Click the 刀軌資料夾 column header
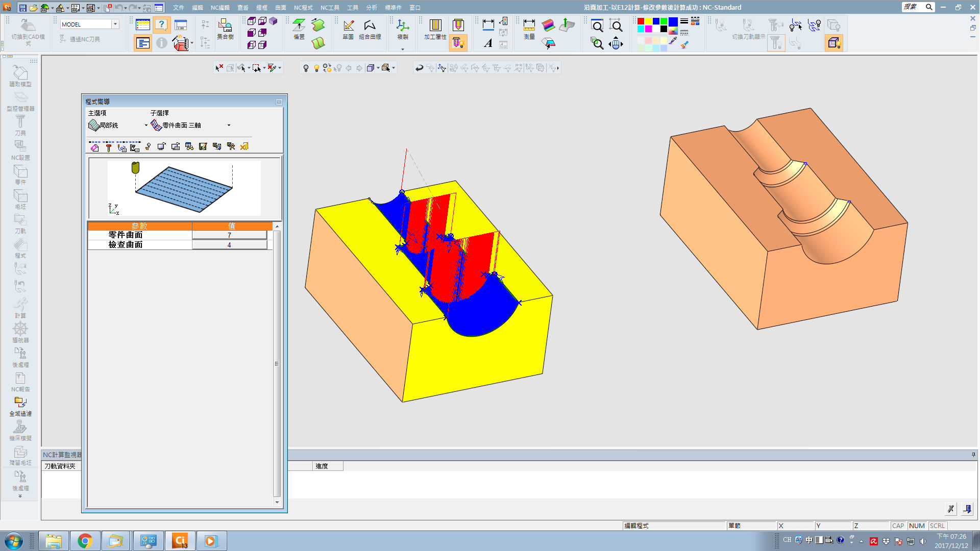980x551 pixels. click(60, 466)
